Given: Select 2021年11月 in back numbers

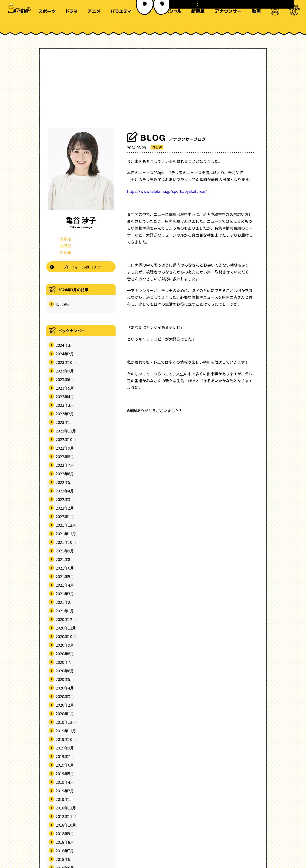Looking at the screenshot, I should (x=66, y=534).
